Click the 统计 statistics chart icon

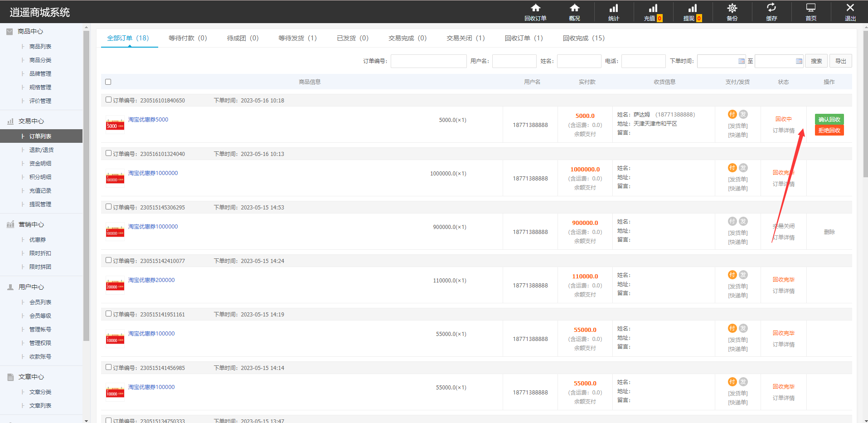pyautogui.click(x=613, y=8)
